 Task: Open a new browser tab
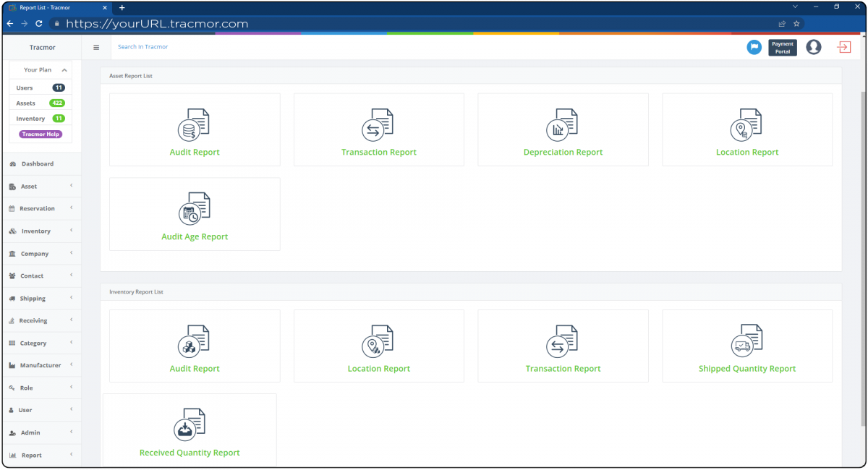(x=122, y=7)
